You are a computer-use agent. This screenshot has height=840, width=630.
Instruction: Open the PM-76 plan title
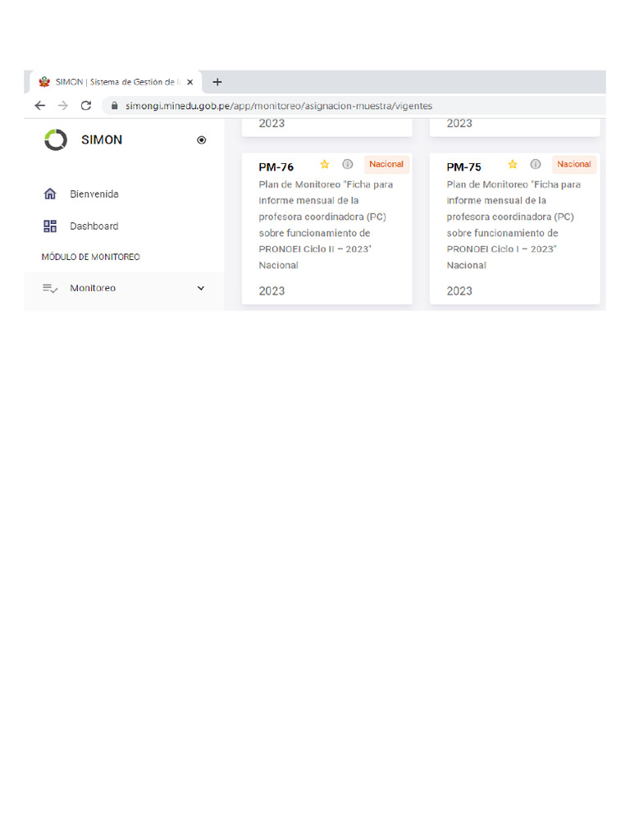click(276, 167)
